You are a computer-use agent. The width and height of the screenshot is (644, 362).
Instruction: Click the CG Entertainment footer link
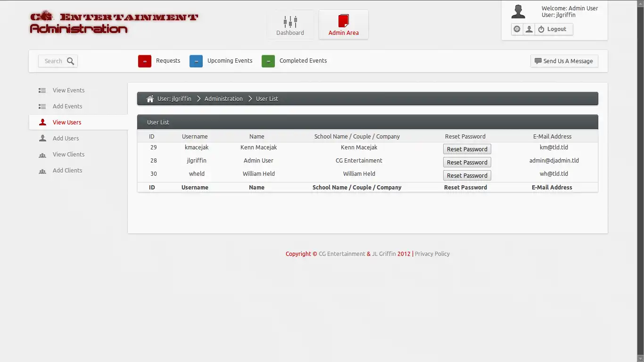point(342,254)
